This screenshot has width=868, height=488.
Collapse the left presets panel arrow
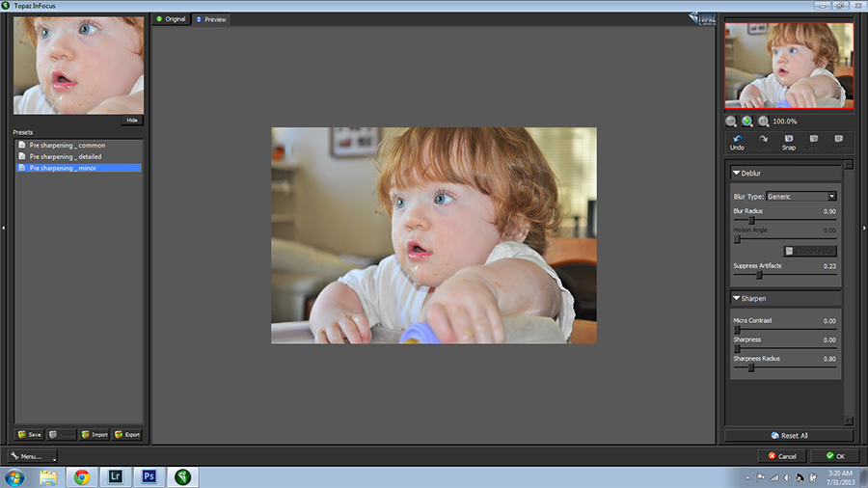click(x=4, y=228)
